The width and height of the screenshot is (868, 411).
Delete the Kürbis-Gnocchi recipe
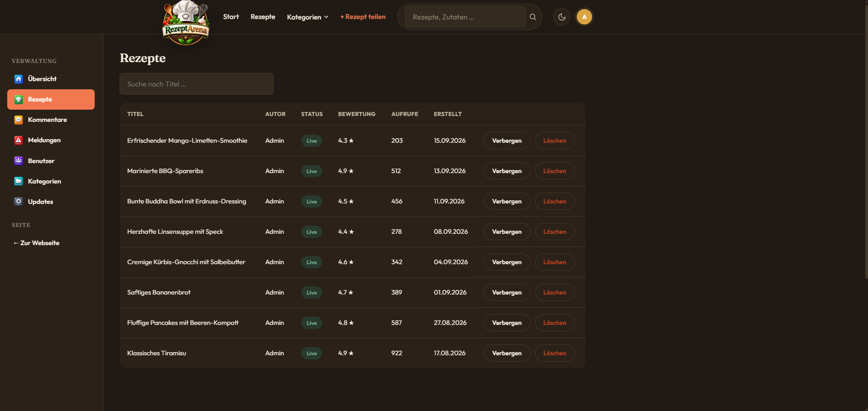tap(555, 262)
